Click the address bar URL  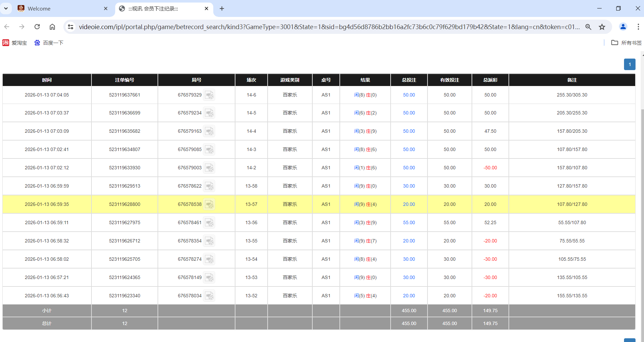(329, 27)
